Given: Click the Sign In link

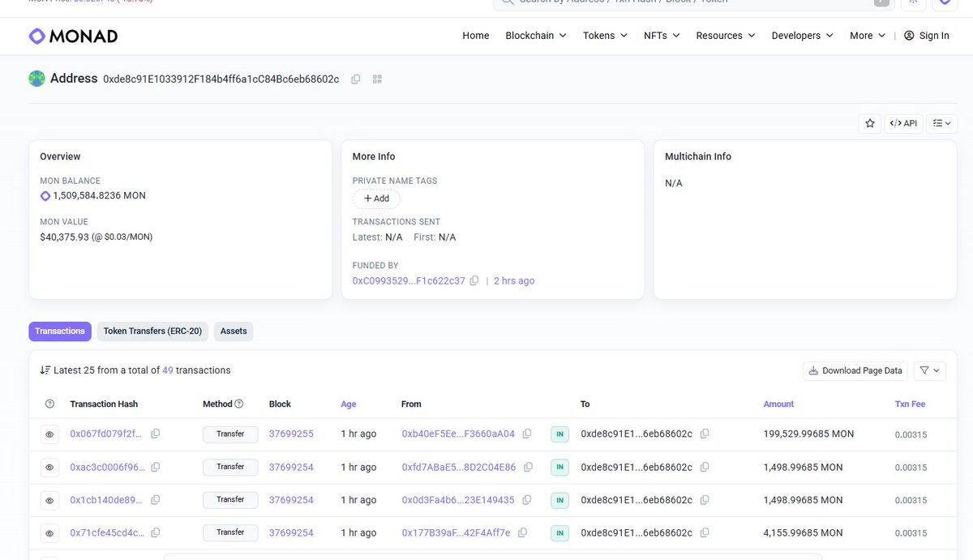Looking at the screenshot, I should coord(927,36).
